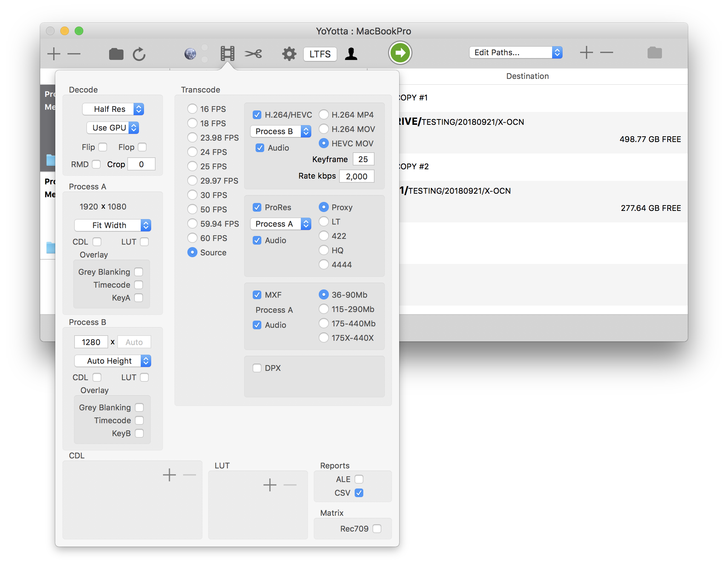This screenshot has height=571, width=728.
Task: Open the Edit Paths dropdown
Action: [515, 52]
